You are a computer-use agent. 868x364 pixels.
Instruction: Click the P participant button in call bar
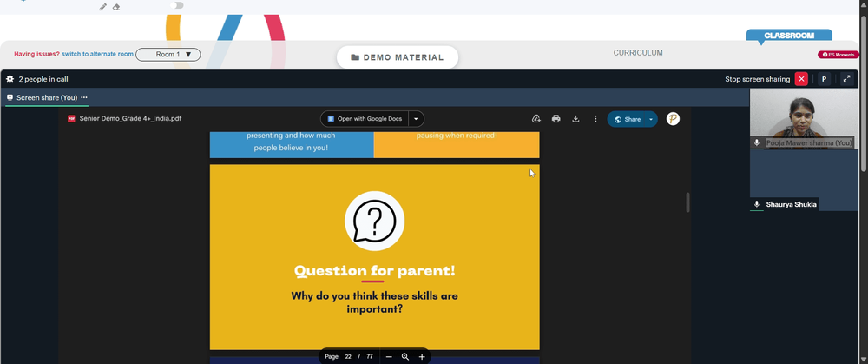[824, 79]
